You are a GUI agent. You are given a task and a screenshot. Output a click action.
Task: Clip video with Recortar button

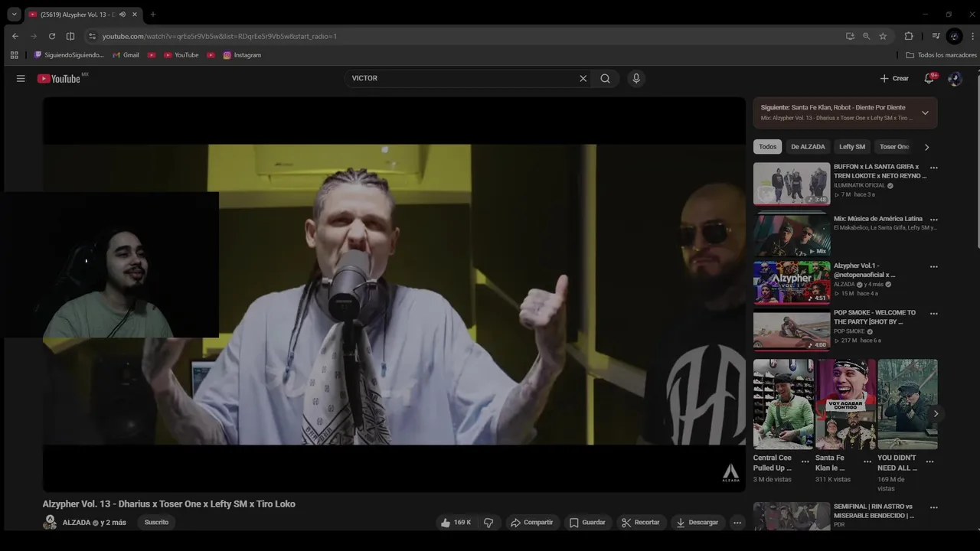[641, 523]
